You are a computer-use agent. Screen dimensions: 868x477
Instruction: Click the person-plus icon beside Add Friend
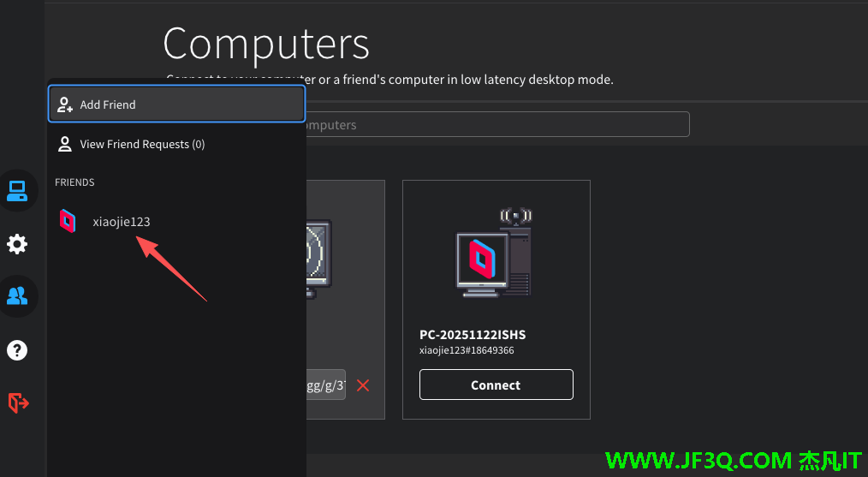click(x=65, y=104)
